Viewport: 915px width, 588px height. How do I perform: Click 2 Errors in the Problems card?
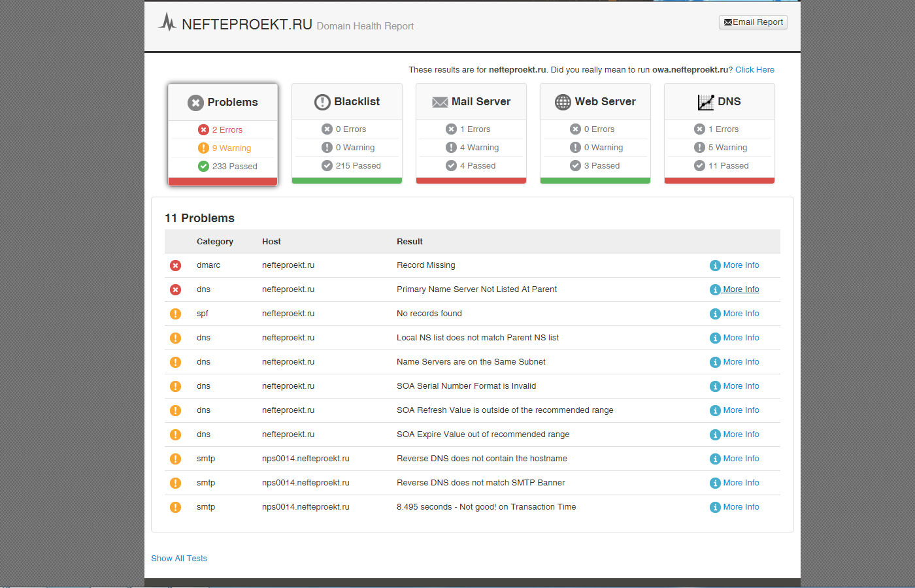227,130
